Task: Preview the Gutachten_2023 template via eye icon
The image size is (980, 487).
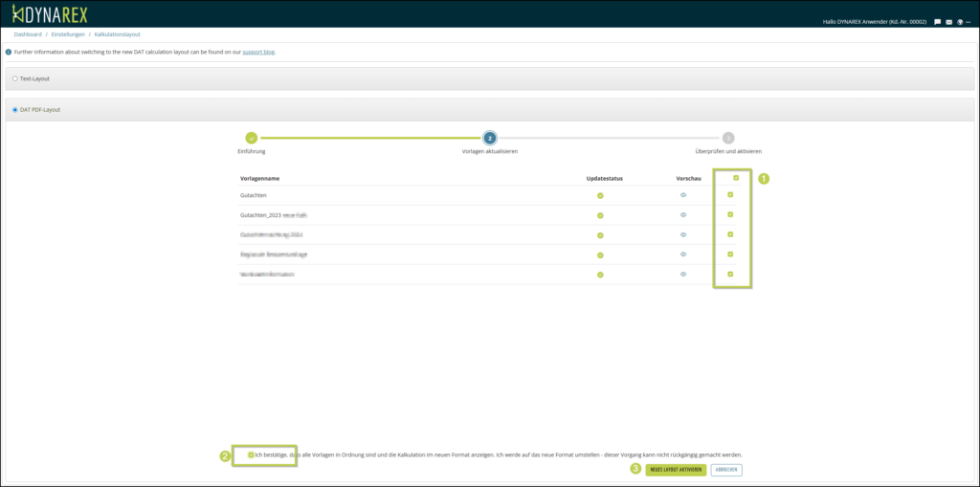Action: (x=683, y=215)
